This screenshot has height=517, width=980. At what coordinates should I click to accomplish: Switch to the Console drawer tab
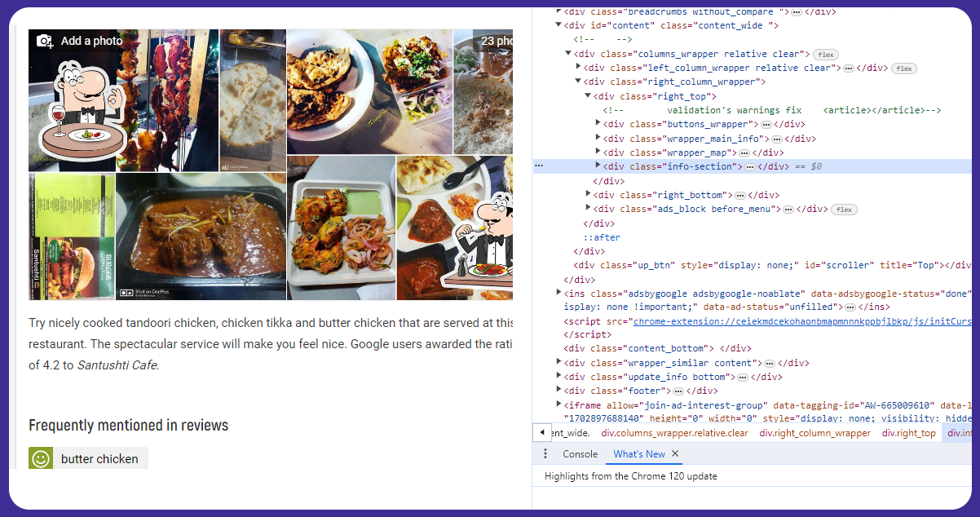580,454
